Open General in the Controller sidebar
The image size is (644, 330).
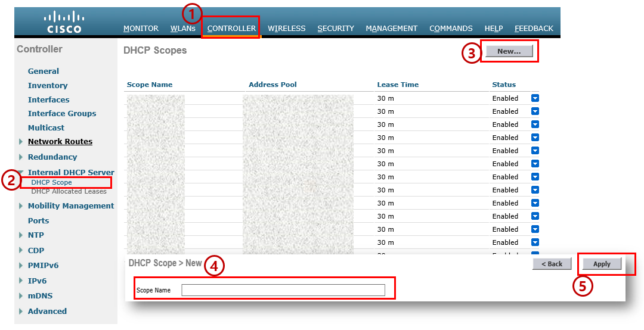pyautogui.click(x=43, y=71)
